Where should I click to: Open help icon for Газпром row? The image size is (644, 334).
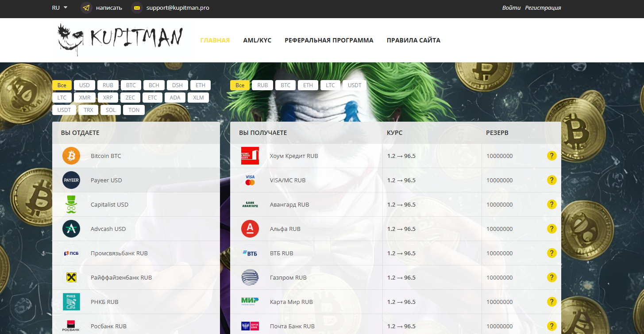[x=551, y=277]
